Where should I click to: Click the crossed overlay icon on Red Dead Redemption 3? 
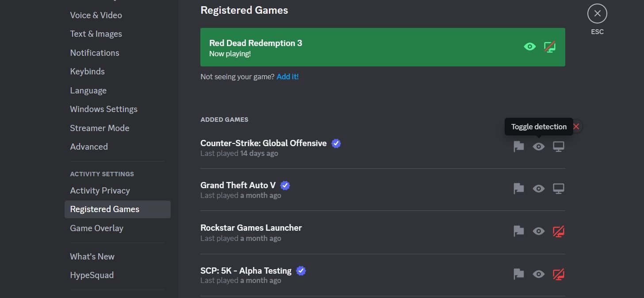click(550, 46)
